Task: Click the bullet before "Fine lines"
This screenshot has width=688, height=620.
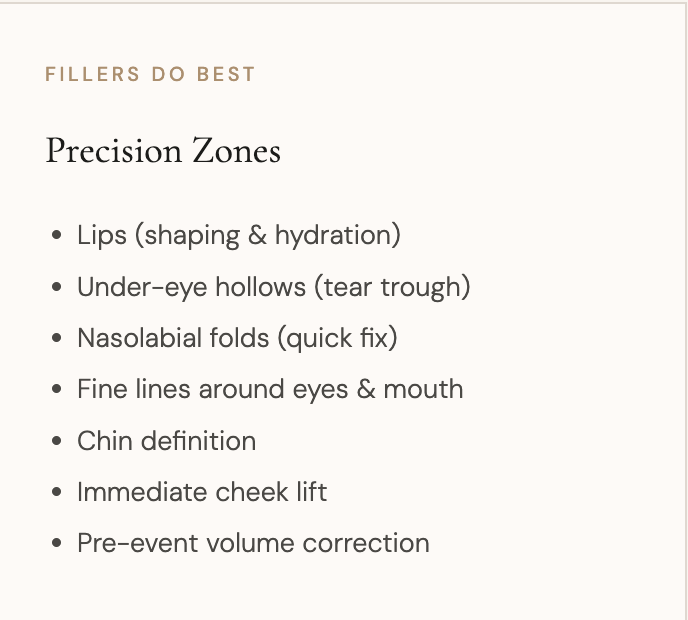Action: [57, 390]
